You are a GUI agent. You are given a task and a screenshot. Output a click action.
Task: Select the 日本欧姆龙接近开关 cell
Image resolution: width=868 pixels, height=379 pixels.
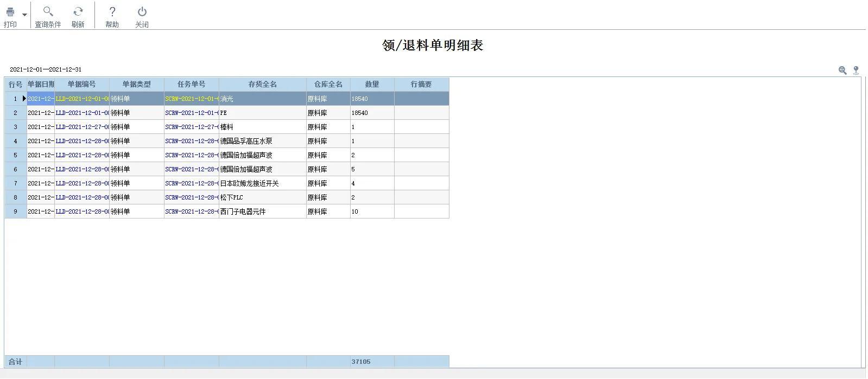[263, 183]
